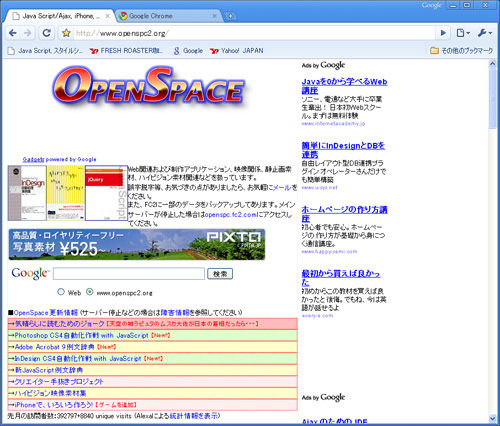Select the www.openspc2.org radio button
The height and width of the screenshot is (426, 500).
point(89,292)
